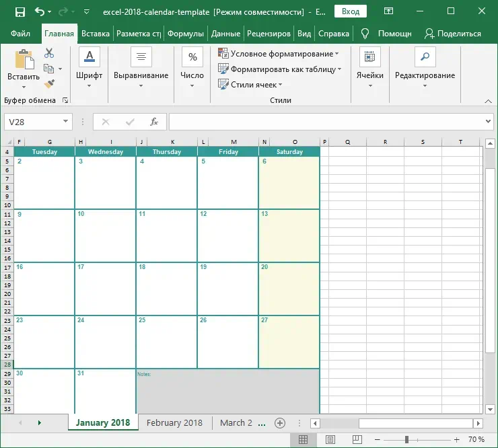Switch to Page Break Preview view
The height and width of the screenshot is (448, 498).
[x=357, y=440]
